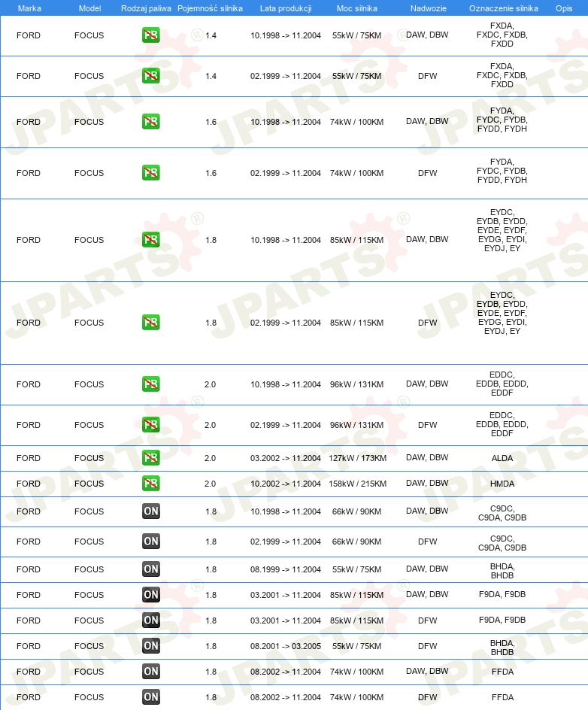This screenshot has width=588, height=710.
Task: Click petrol icon in 2.0 96kW DAW, DBW row
Action: [x=150, y=384]
